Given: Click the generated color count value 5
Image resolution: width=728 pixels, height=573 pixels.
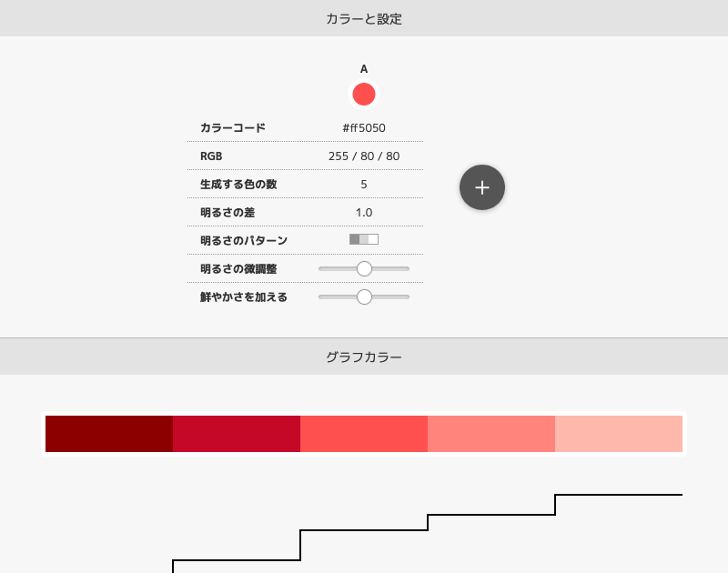Looking at the screenshot, I should pyautogui.click(x=364, y=184).
